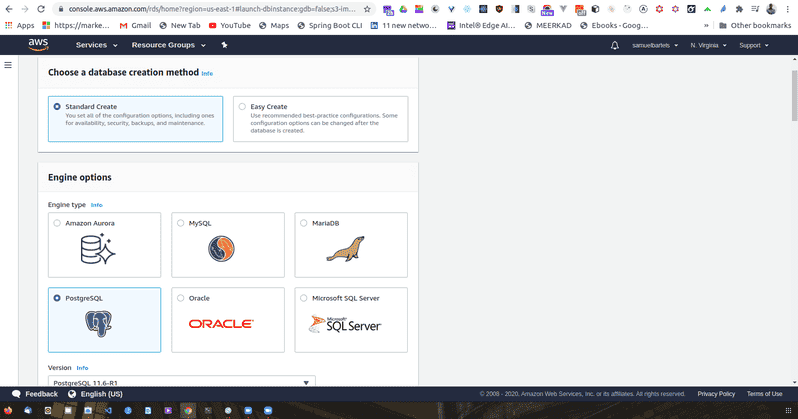Click the language globe icon
The height and width of the screenshot is (419, 798).
(x=72, y=394)
